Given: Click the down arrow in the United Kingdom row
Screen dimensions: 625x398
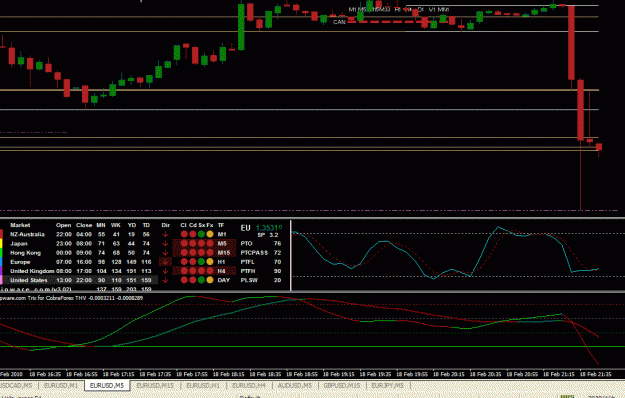Looking at the screenshot, I should [165, 271].
